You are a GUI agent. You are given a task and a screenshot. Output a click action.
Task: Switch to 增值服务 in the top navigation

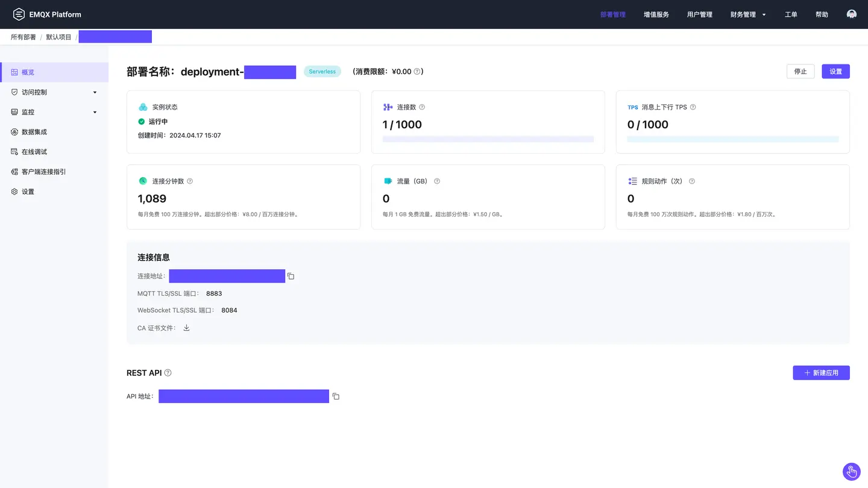coord(656,14)
